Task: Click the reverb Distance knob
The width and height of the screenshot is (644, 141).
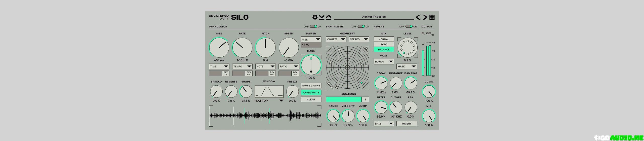Action: (x=396, y=83)
